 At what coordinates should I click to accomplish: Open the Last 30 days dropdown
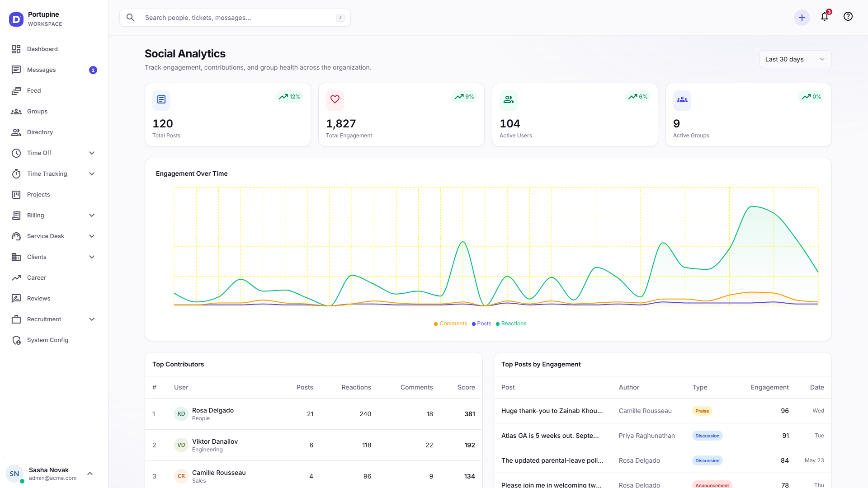[x=795, y=59]
